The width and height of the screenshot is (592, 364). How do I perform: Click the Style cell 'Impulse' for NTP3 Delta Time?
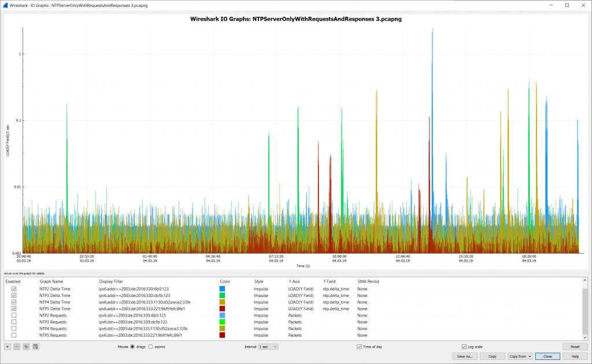pyautogui.click(x=261, y=295)
